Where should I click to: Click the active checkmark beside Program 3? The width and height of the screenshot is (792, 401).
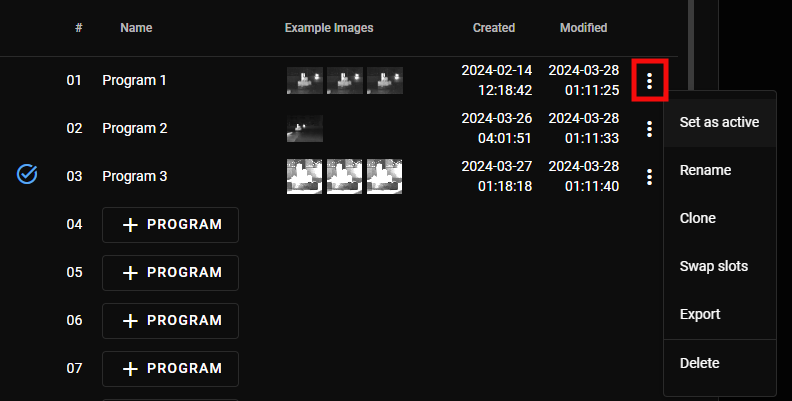28,176
